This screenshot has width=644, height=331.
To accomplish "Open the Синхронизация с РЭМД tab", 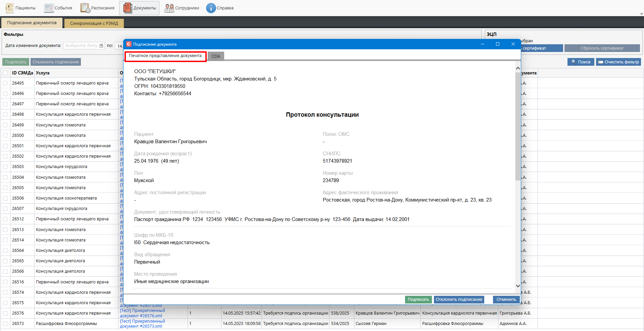I will tap(94, 23).
